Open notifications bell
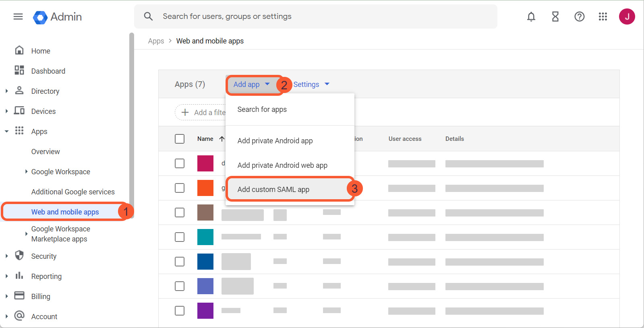The height and width of the screenshot is (328, 644). coord(531,17)
